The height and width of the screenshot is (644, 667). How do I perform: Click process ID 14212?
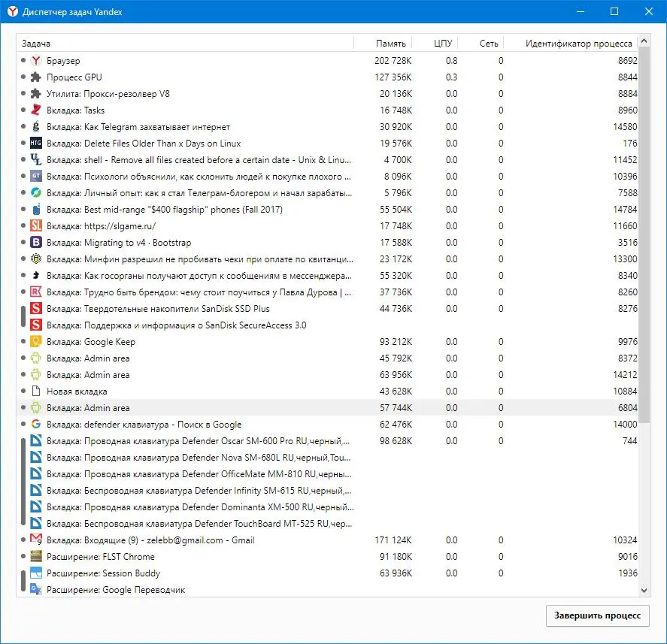pyautogui.click(x=625, y=375)
